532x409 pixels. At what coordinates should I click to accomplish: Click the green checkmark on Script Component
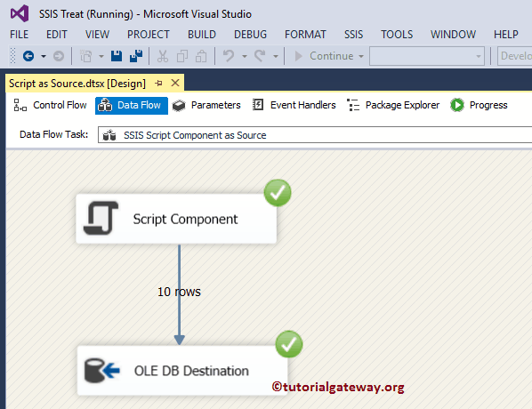click(278, 193)
